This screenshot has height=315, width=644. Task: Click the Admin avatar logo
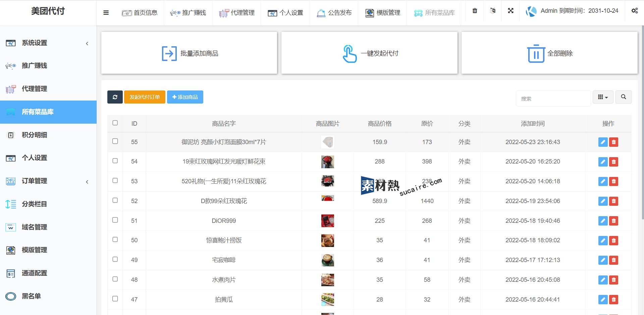(x=531, y=11)
